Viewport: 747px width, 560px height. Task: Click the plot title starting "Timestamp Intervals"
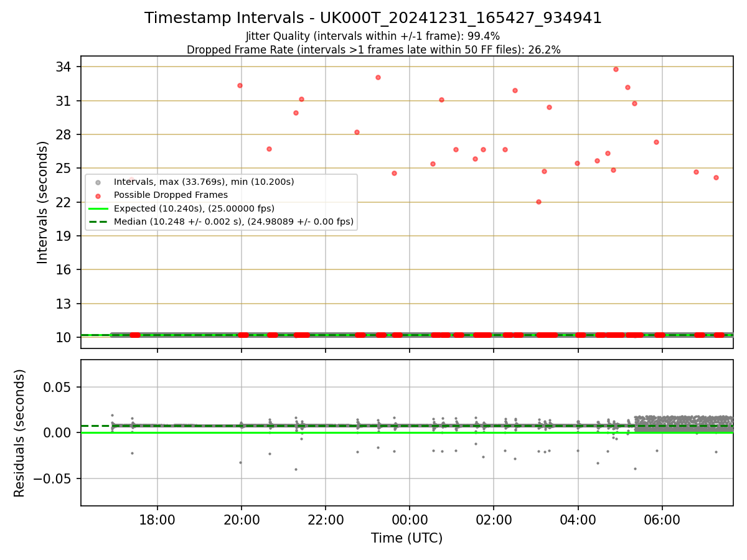[373, 18]
